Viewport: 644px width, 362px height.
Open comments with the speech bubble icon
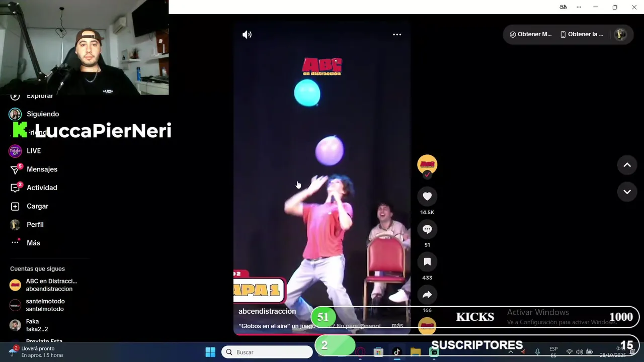click(x=427, y=229)
